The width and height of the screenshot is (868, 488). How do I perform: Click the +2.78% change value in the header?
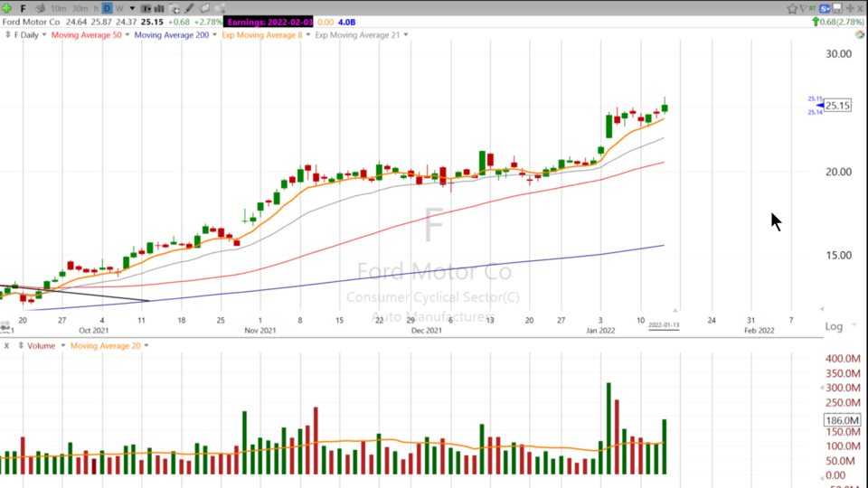click(208, 22)
